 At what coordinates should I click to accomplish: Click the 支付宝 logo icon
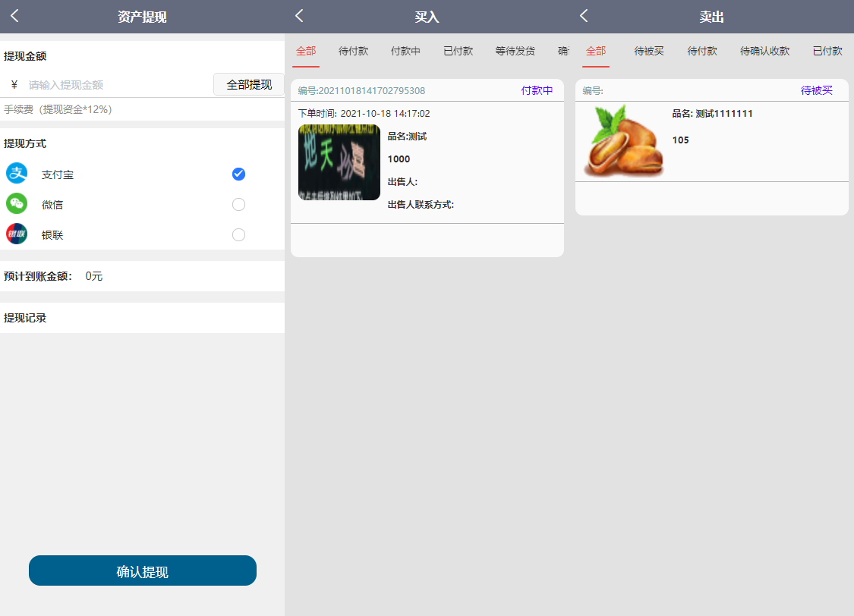pos(17,174)
